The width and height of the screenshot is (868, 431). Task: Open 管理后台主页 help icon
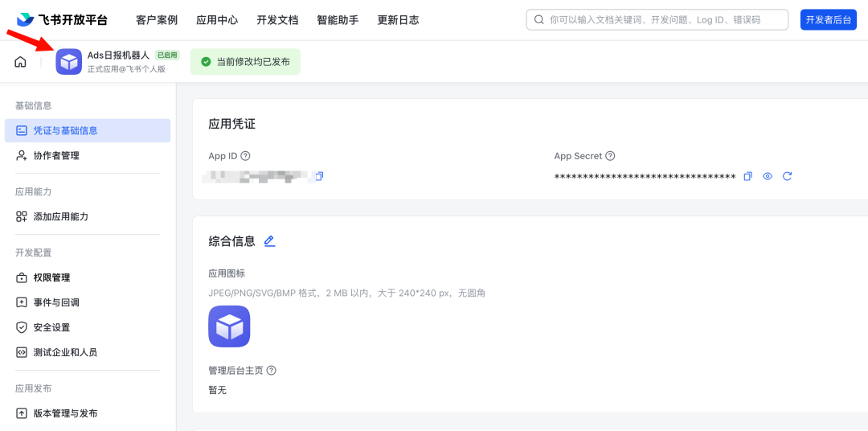pyautogui.click(x=272, y=370)
